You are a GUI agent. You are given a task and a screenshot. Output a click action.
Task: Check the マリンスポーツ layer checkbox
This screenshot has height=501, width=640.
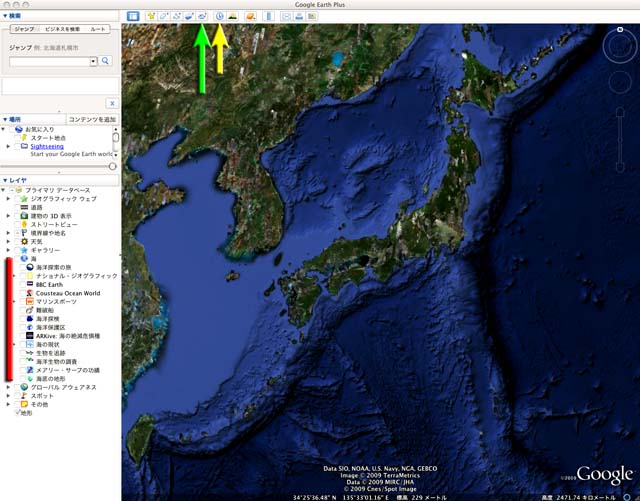click(x=22, y=301)
